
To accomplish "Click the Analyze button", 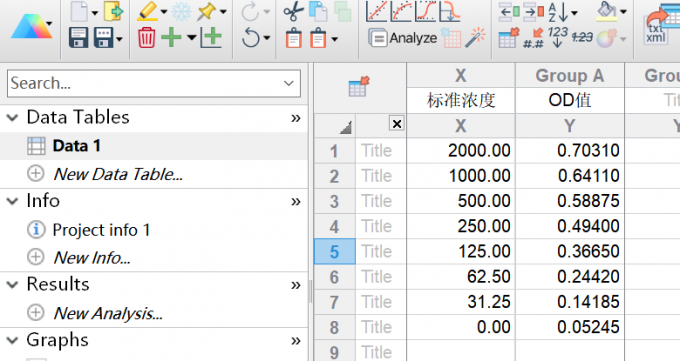I will [403, 38].
